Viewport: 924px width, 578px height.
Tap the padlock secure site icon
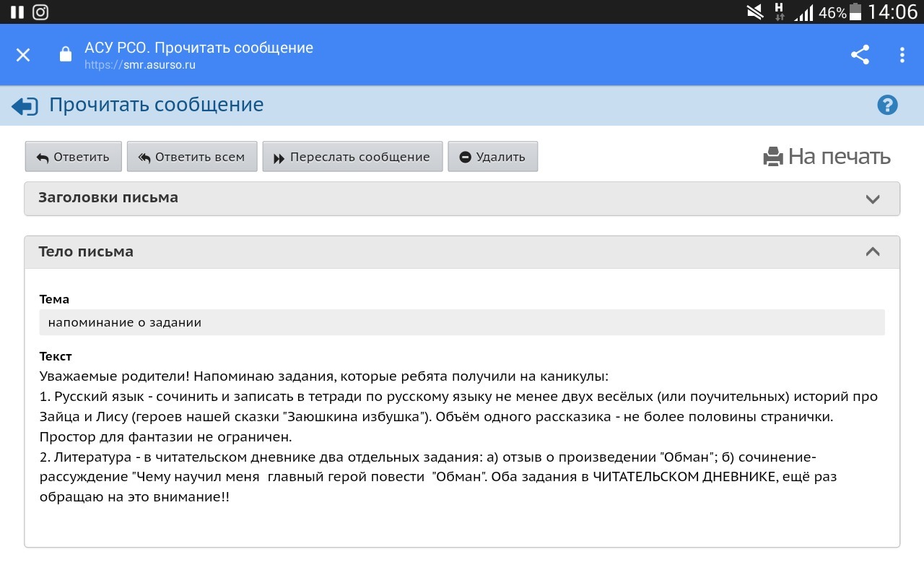[66, 55]
